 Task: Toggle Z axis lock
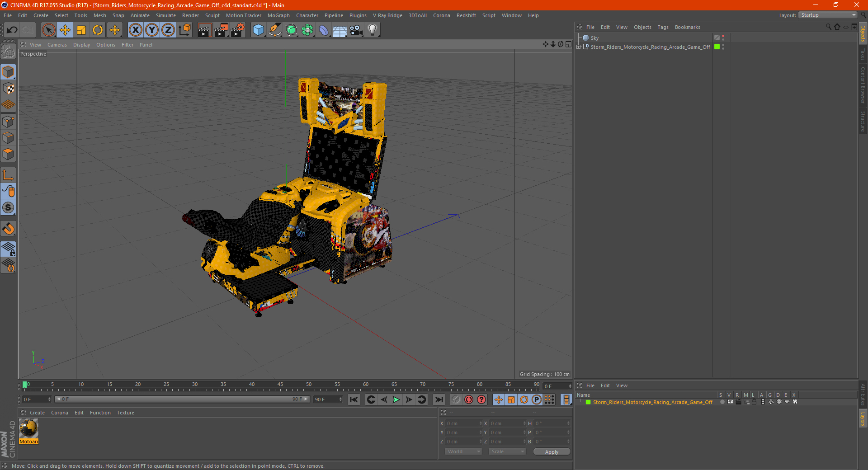click(x=168, y=30)
